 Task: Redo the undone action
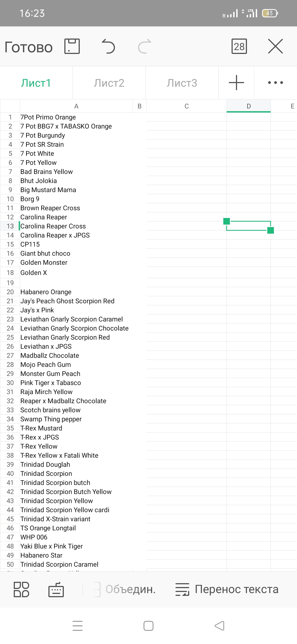[x=145, y=46]
